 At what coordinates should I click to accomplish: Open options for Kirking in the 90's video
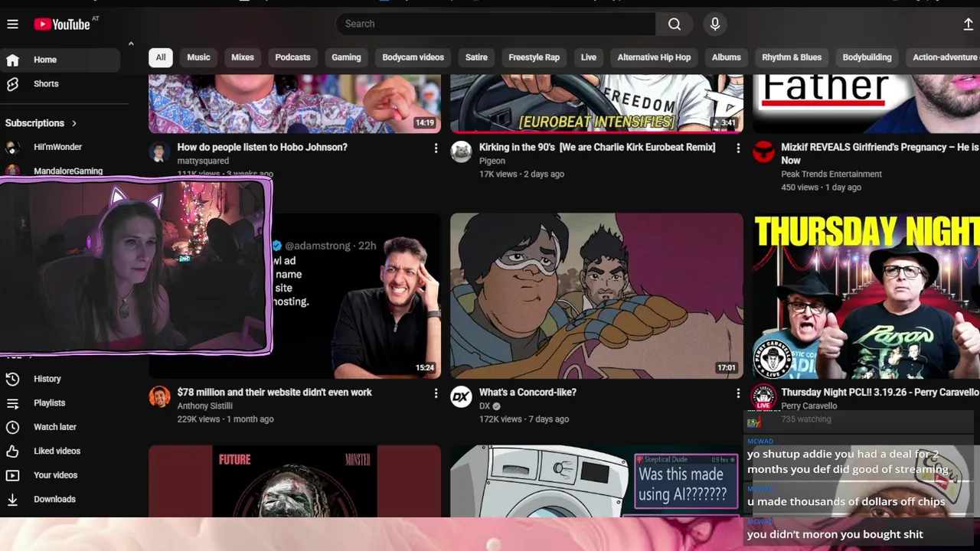coord(738,148)
